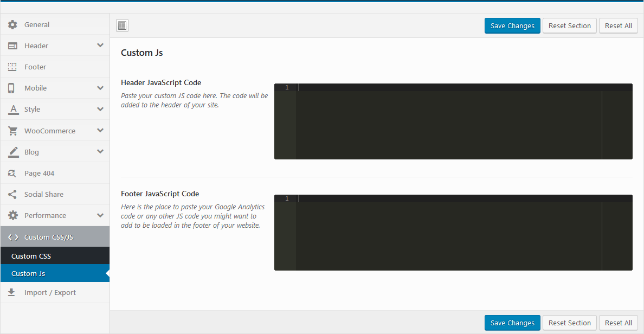Image resolution: width=644 pixels, height=334 pixels.
Task: Expand the WooCommerce submenu chevron
Action: click(100, 130)
